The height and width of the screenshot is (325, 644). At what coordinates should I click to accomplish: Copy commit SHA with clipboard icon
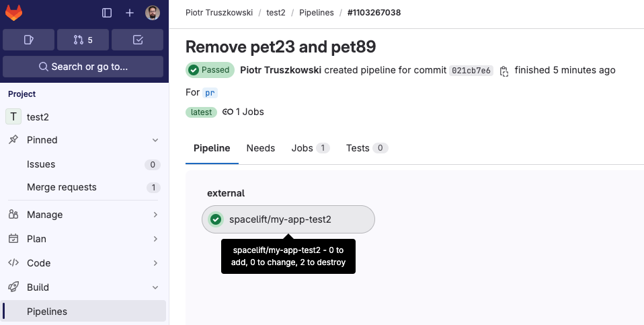[x=504, y=71]
